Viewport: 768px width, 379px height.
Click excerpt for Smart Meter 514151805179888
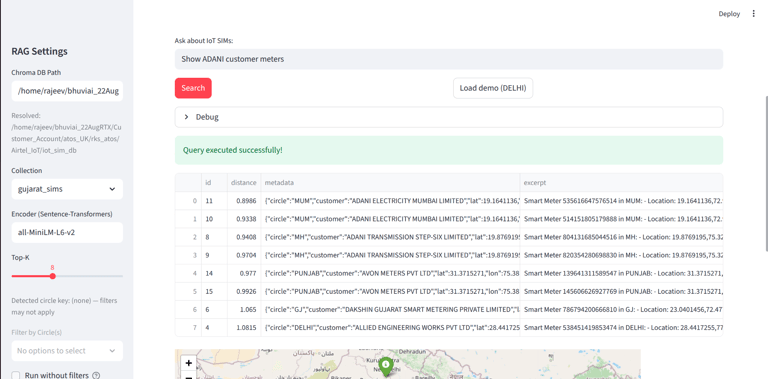(x=621, y=219)
